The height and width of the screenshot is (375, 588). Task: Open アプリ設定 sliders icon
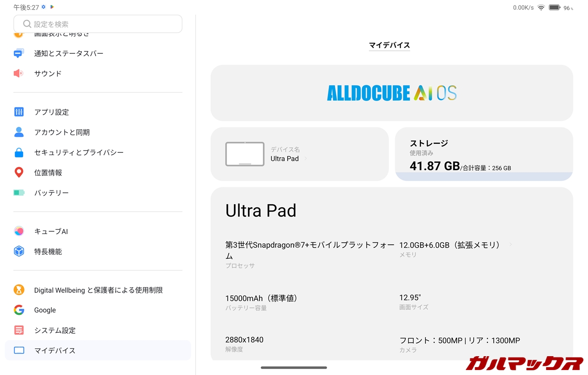point(19,112)
